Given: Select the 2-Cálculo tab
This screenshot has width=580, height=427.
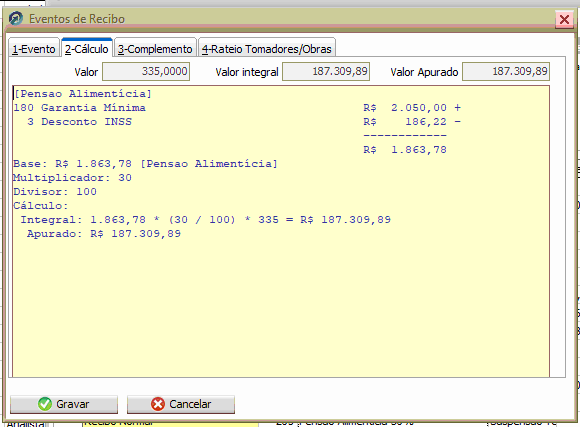Looking at the screenshot, I should coord(87,48).
